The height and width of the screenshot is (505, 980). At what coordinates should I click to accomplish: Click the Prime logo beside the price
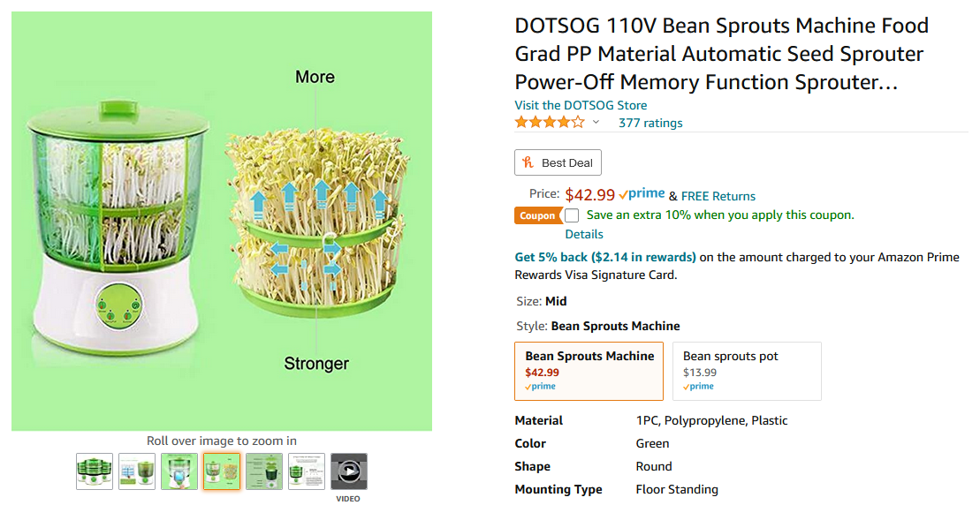(642, 194)
